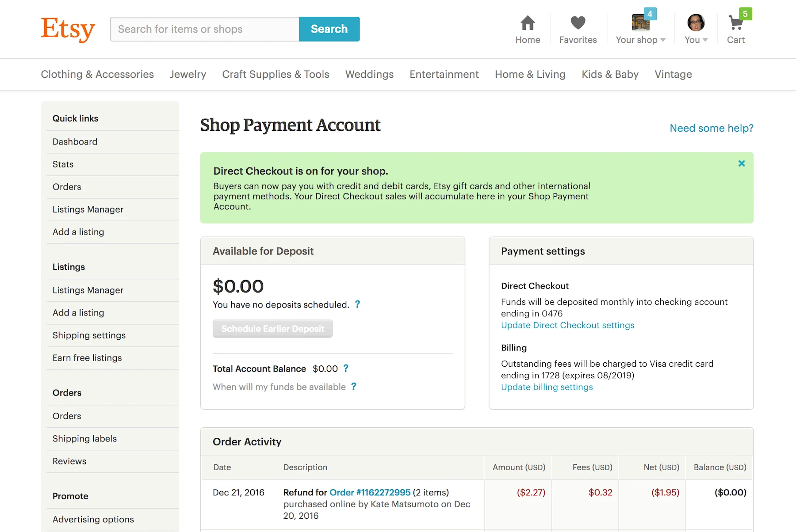Open When will my funds be available help
The height and width of the screenshot is (532, 796).
click(x=353, y=387)
